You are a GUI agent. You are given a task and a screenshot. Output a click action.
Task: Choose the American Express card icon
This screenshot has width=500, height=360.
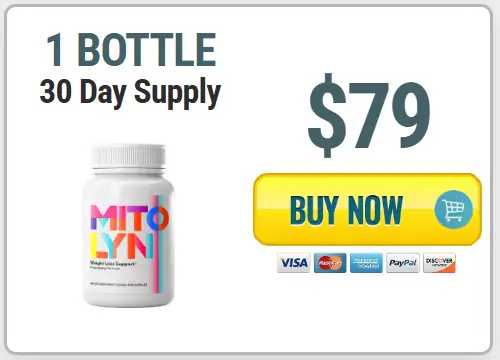click(366, 263)
